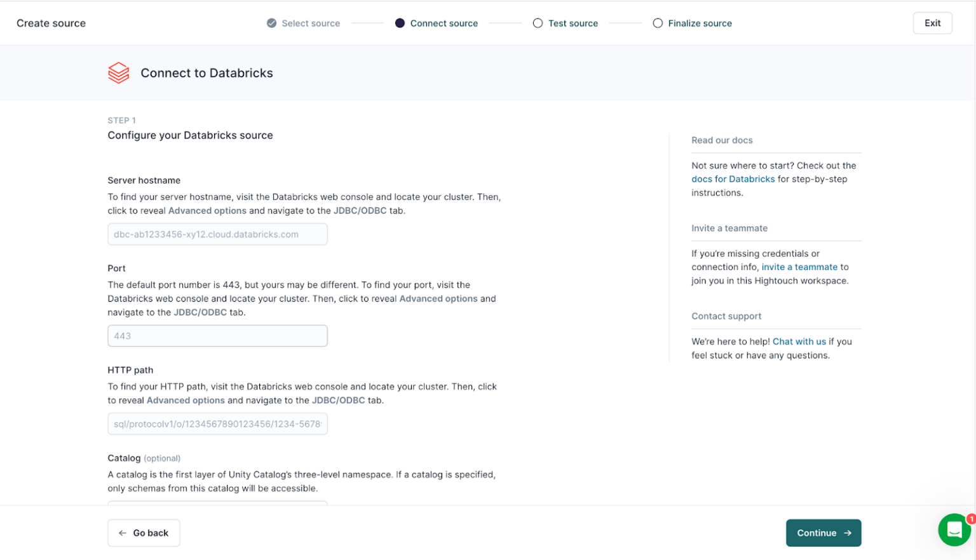Open the docs for Databricks link
The width and height of the screenshot is (976, 560).
tap(733, 179)
